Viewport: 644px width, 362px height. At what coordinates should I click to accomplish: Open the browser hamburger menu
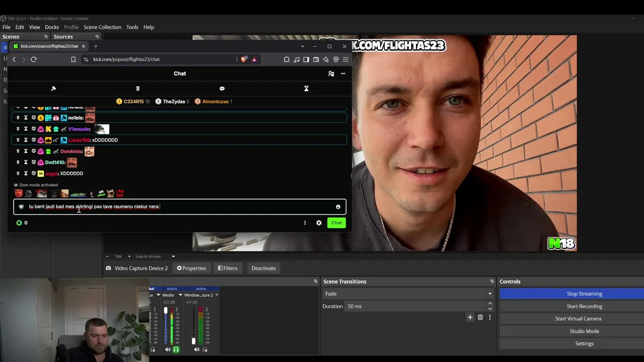[346, 59]
